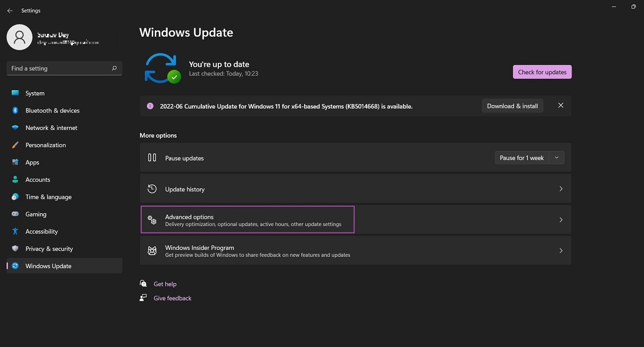Click the Windows Insider Program icon
Image resolution: width=644 pixels, height=347 pixels.
point(152,250)
